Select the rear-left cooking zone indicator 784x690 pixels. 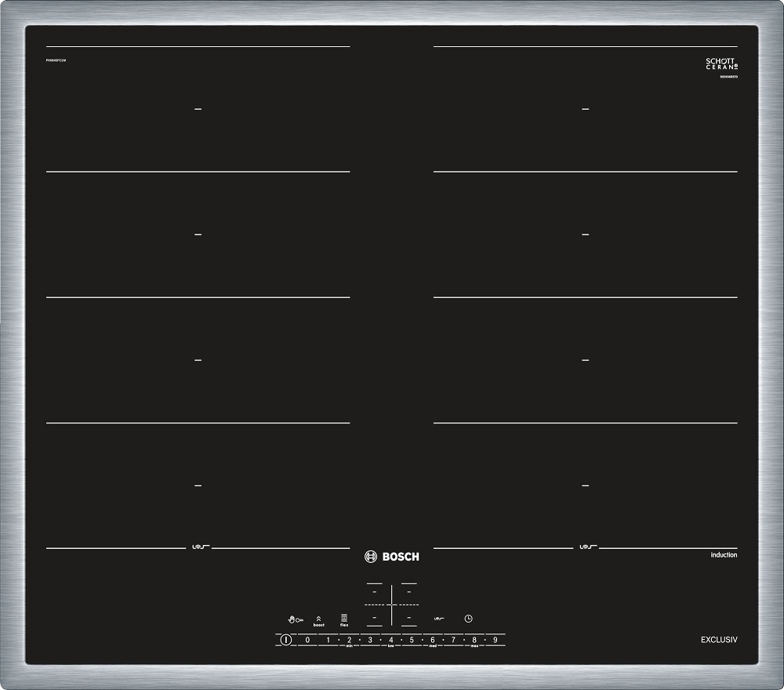(x=374, y=591)
